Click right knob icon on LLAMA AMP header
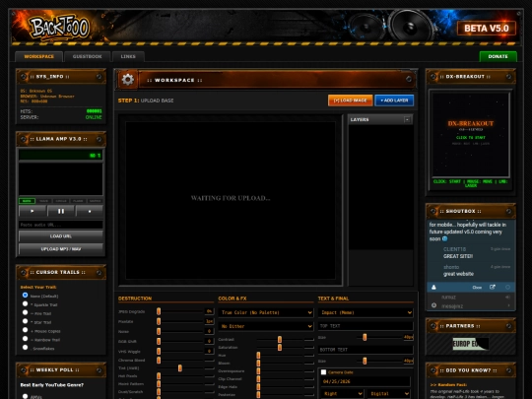This screenshot has height=399, width=532. coord(99,139)
